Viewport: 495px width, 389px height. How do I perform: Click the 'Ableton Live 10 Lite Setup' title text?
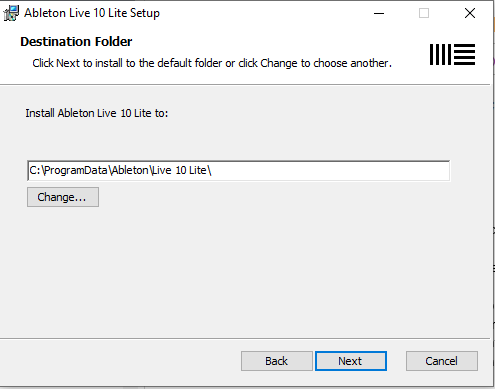click(92, 13)
